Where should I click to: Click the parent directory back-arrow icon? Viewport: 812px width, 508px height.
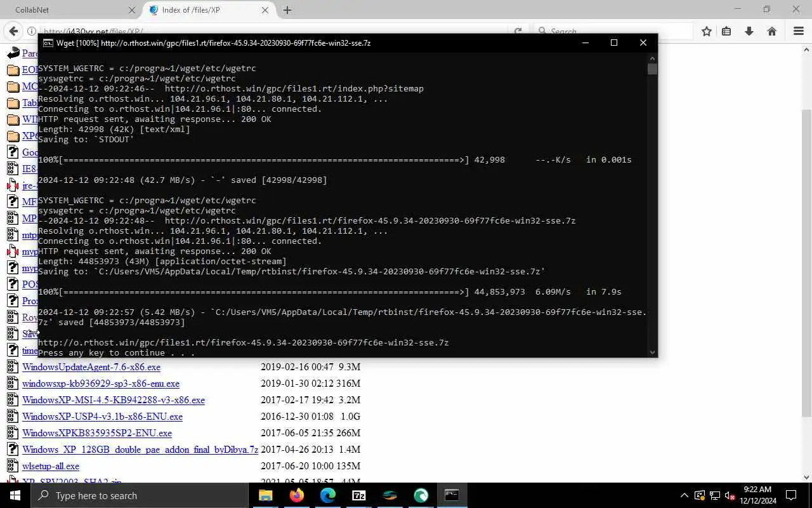tap(13, 53)
